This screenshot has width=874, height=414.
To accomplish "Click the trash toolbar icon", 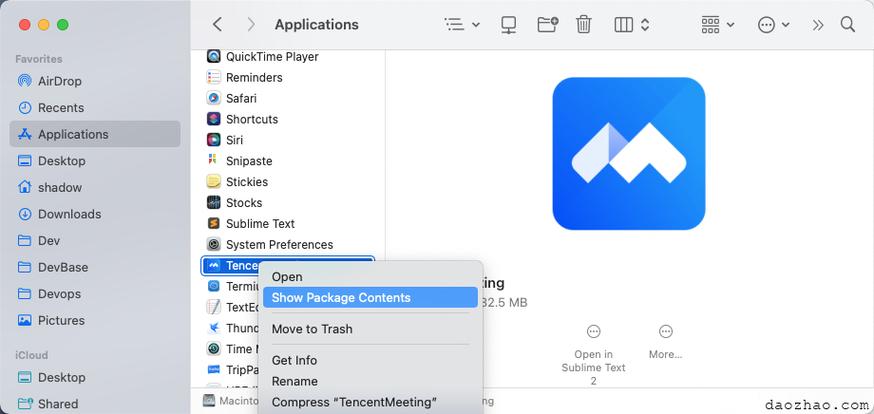I will point(584,25).
